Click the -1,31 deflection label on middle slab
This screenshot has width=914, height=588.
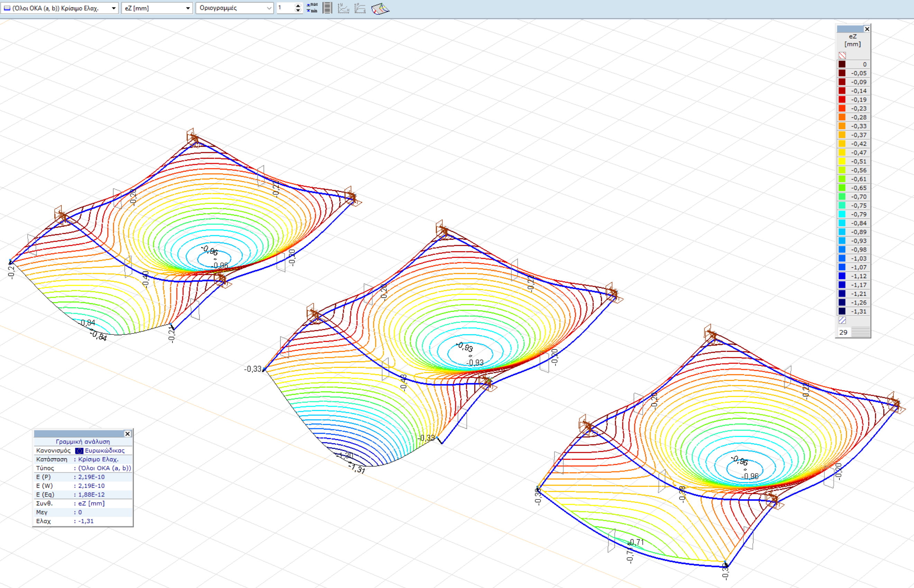[x=357, y=468]
